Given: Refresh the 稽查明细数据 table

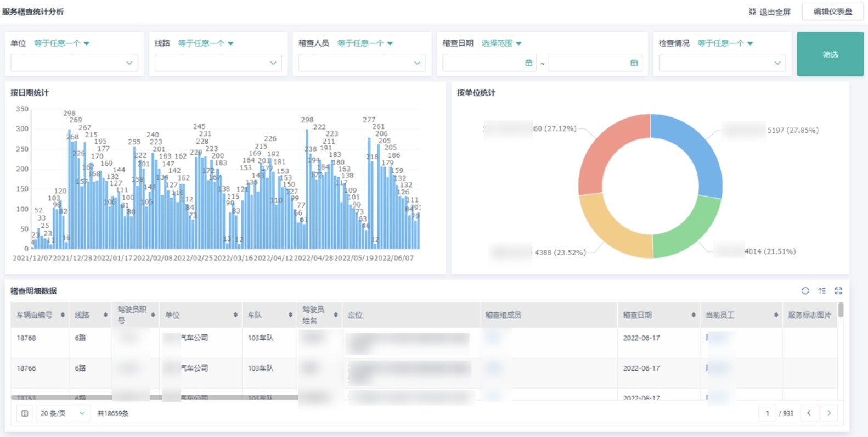Looking at the screenshot, I should (805, 291).
